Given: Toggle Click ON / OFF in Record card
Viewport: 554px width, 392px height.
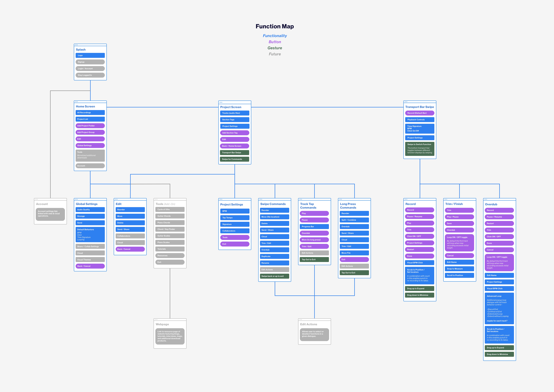Looking at the screenshot, I should click(x=420, y=236).
